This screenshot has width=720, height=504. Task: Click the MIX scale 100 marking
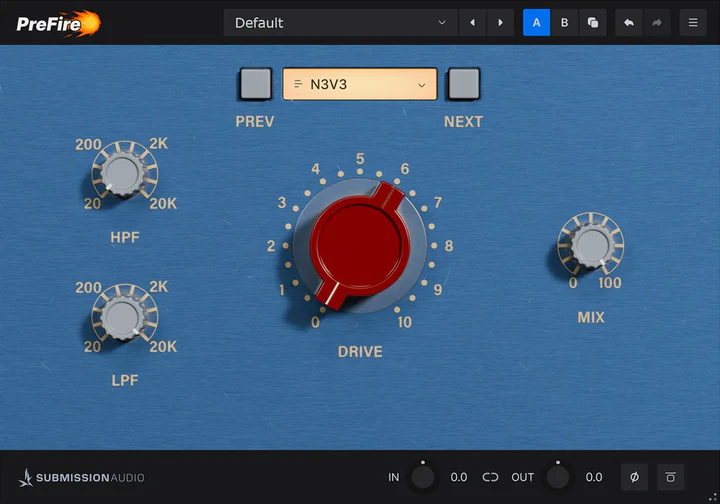610,283
